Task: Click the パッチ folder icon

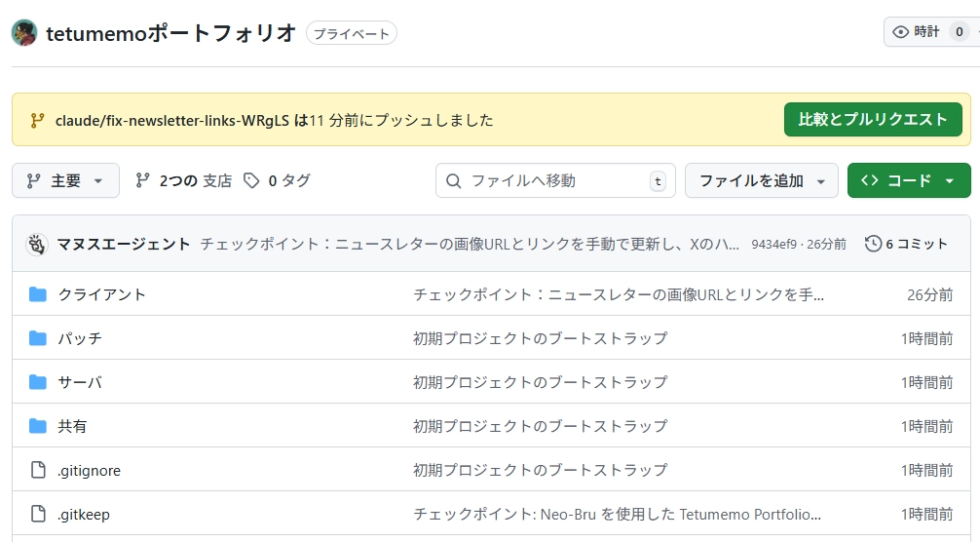Action: click(x=37, y=338)
